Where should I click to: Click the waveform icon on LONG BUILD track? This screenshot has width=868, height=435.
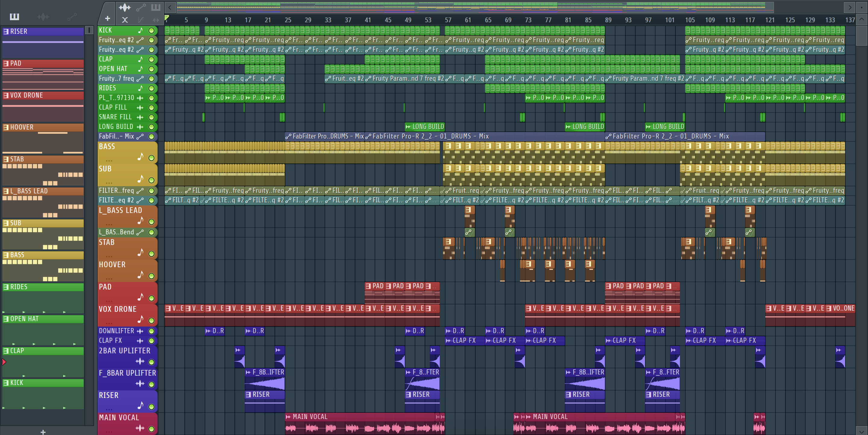[x=140, y=127]
